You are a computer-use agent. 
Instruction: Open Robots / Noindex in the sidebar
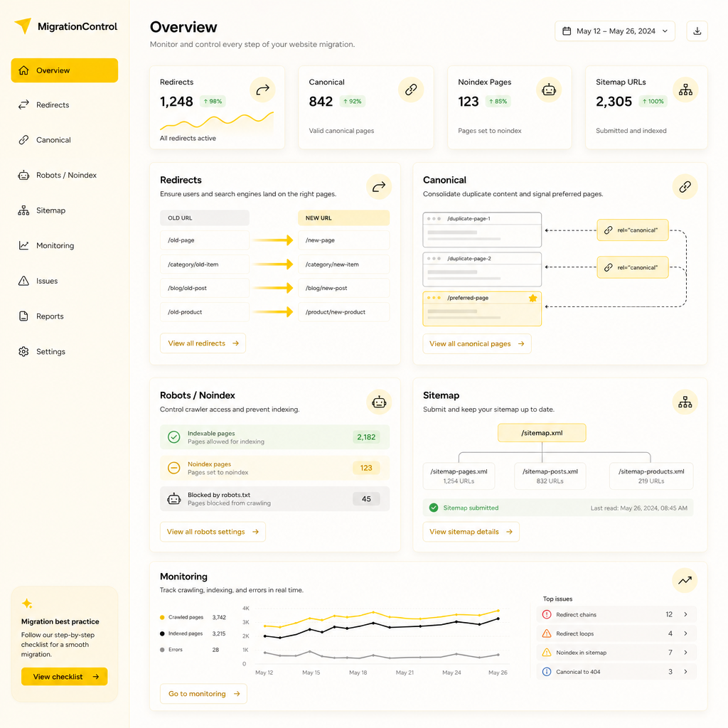(x=65, y=175)
